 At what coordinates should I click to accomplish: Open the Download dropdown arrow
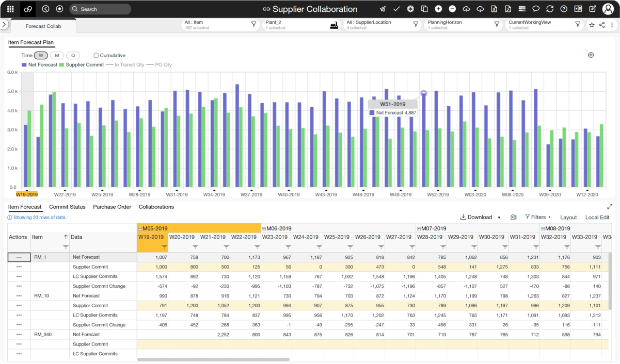499,218
